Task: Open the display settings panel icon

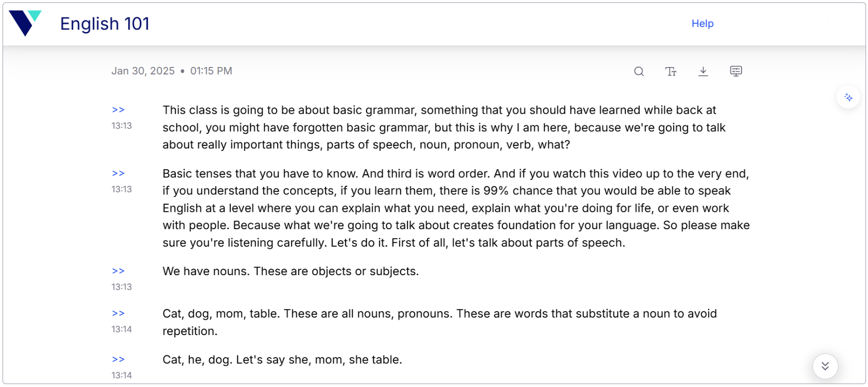Action: (x=736, y=71)
